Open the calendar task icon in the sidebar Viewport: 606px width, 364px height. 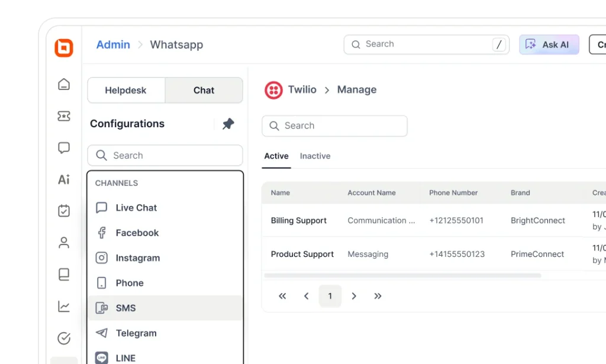tap(64, 211)
